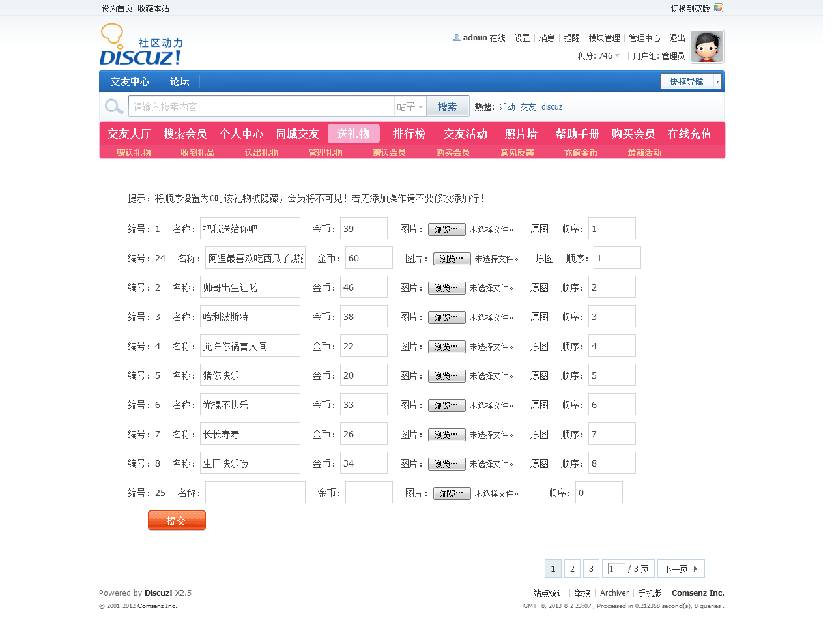Image resolution: width=834 pixels, height=644 pixels.
Task: Click the Discuz! logo in the header
Action: coord(141,44)
